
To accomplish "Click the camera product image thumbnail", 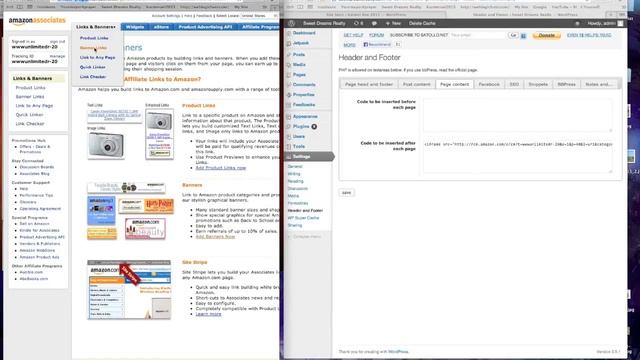I will tap(106, 145).
